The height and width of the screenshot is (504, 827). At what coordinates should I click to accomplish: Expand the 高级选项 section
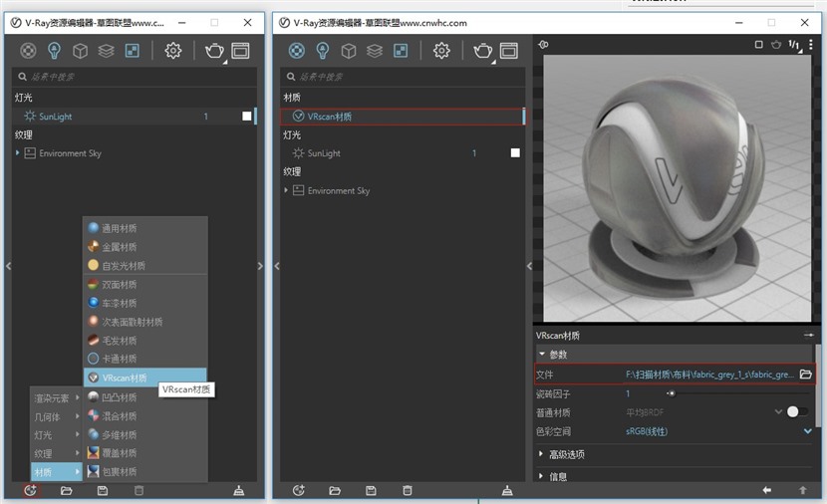pyautogui.click(x=541, y=454)
